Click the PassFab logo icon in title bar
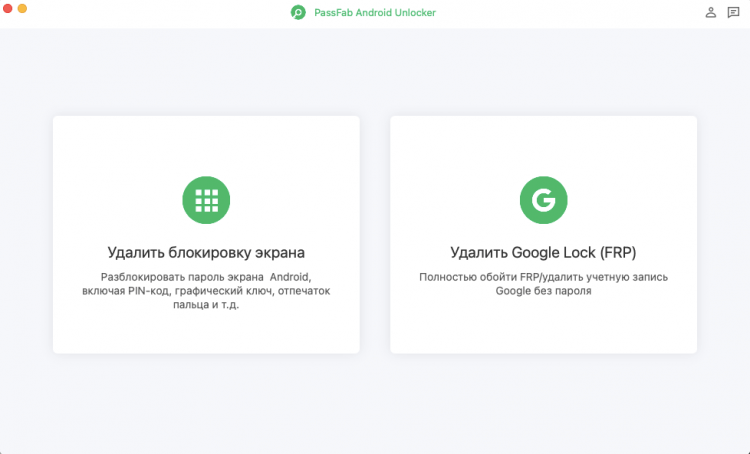 pos(298,13)
